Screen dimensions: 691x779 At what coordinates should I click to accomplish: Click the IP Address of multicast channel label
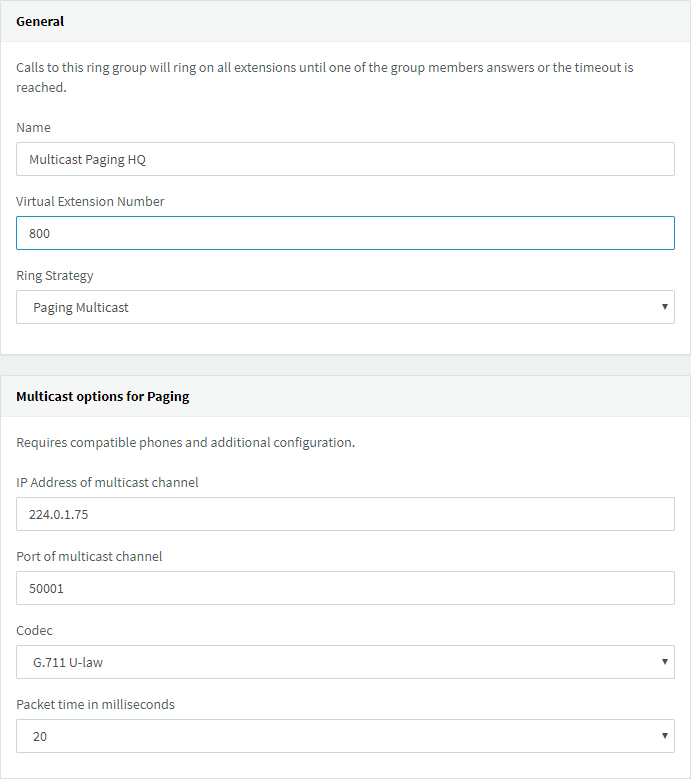[x=107, y=482]
